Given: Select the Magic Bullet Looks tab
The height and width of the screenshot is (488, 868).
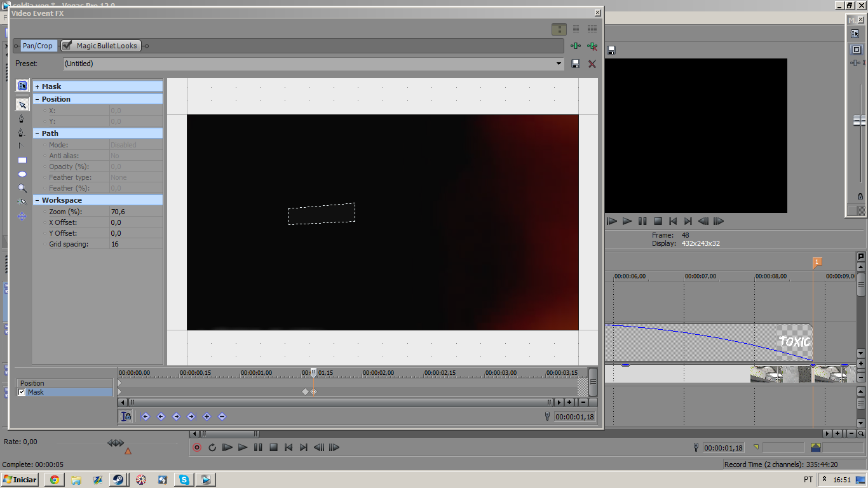Looking at the screenshot, I should pos(102,46).
